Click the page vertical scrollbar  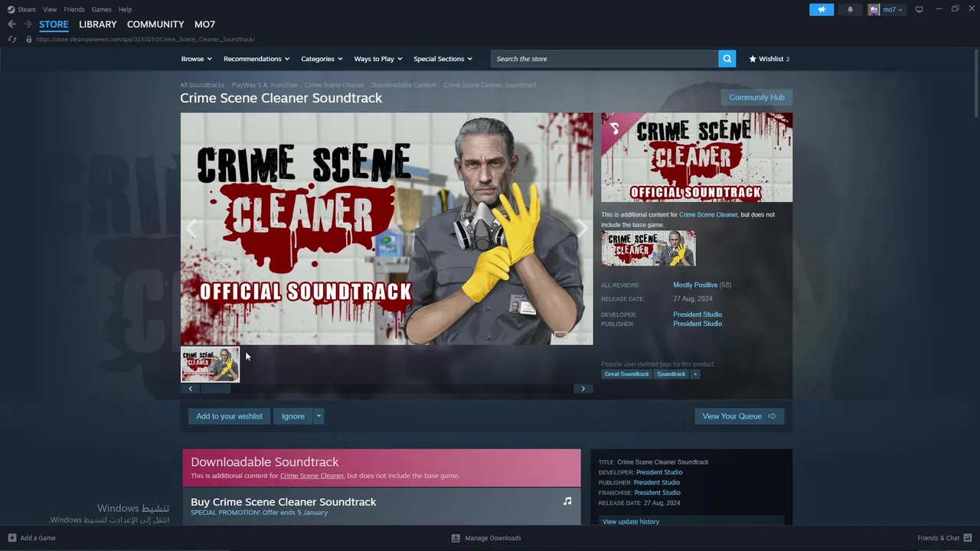[x=977, y=84]
